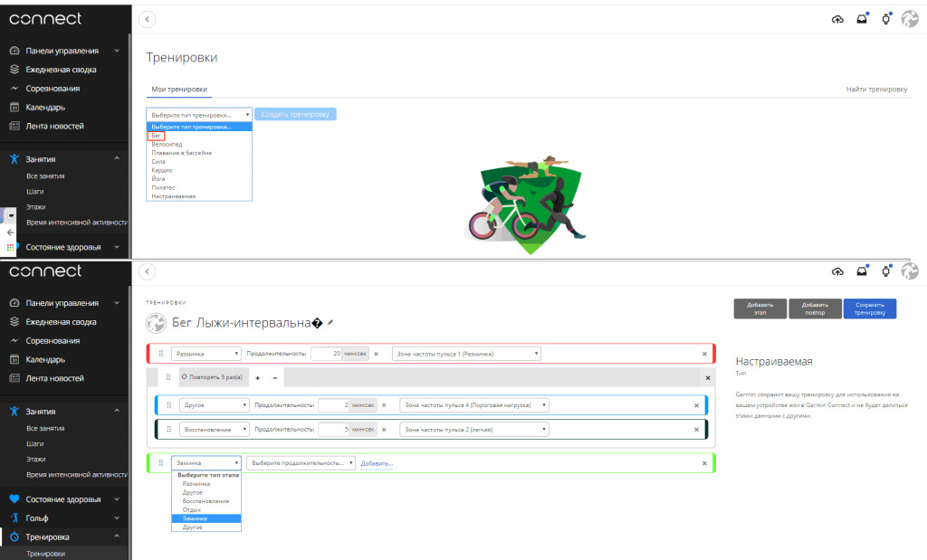927x560 pixels.
Task: Open the profile avatar in lower screenshot header
Action: (910, 271)
